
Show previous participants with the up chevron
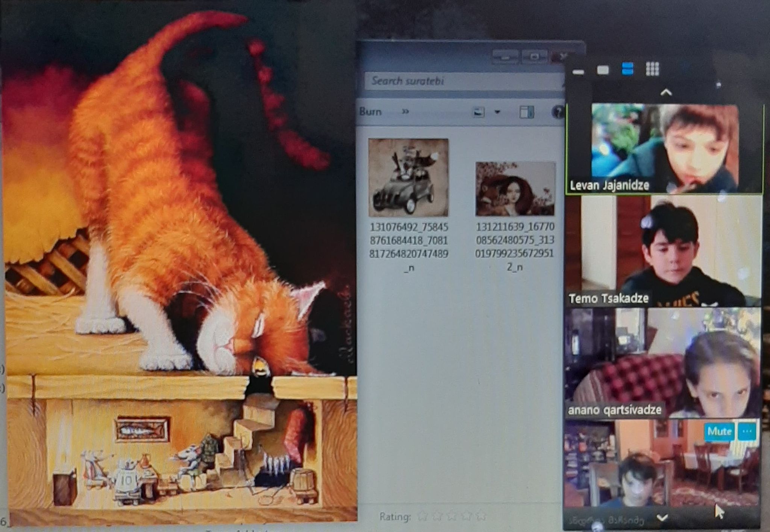click(666, 92)
